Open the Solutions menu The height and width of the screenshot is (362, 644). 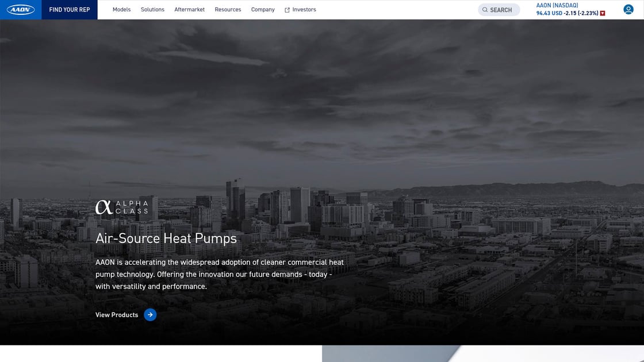click(152, 9)
